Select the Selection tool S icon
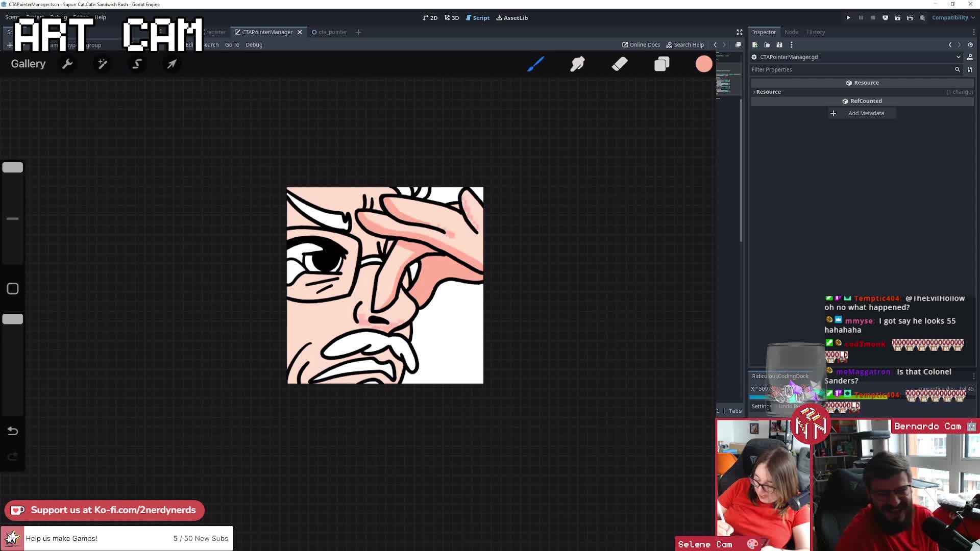Viewport: 980px width, 551px height. (137, 64)
